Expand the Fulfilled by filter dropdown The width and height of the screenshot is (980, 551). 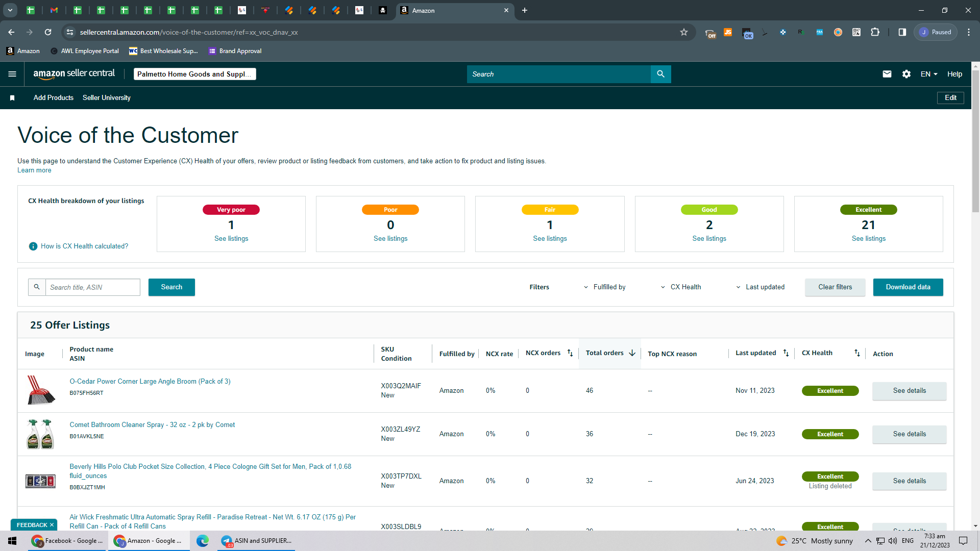click(604, 287)
